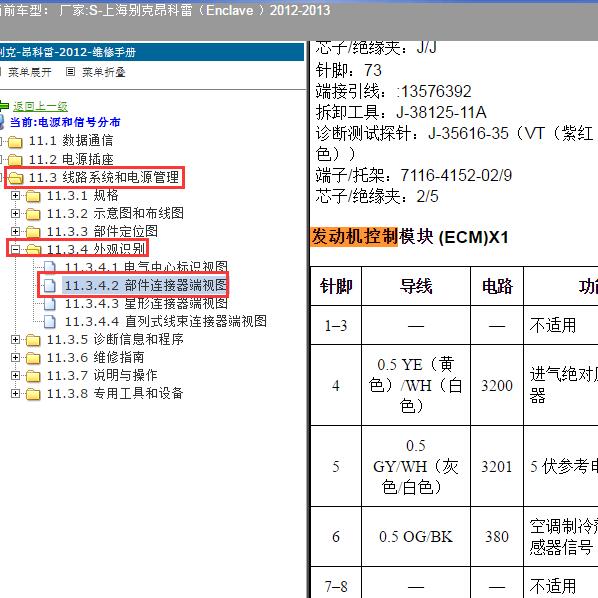Expand the 11.3.6 维修指南 node
The width and height of the screenshot is (598, 598).
[15, 357]
